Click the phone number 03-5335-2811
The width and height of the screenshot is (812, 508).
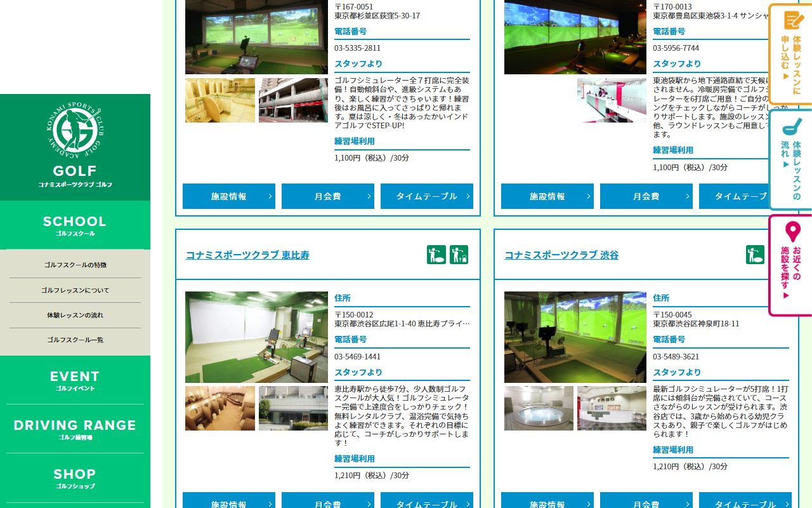[x=358, y=48]
